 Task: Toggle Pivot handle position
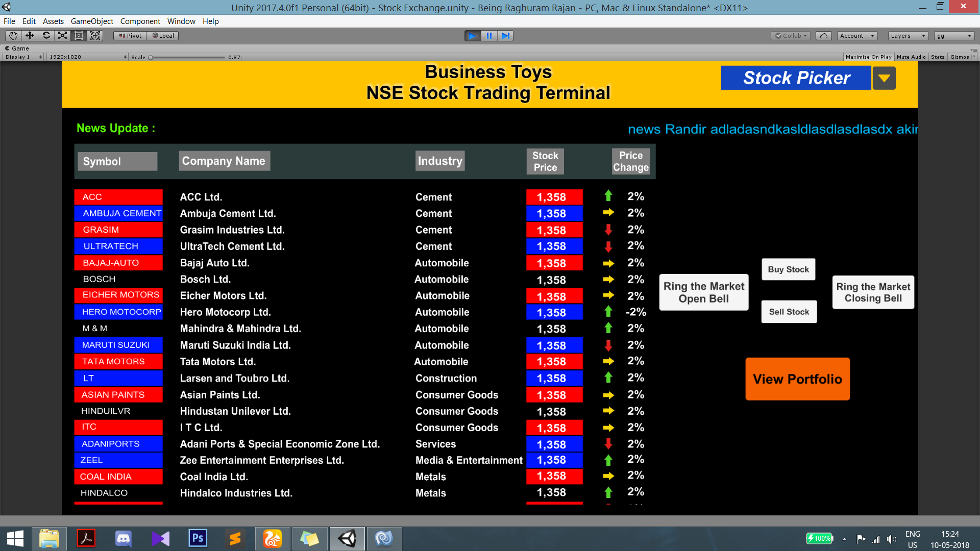[130, 36]
